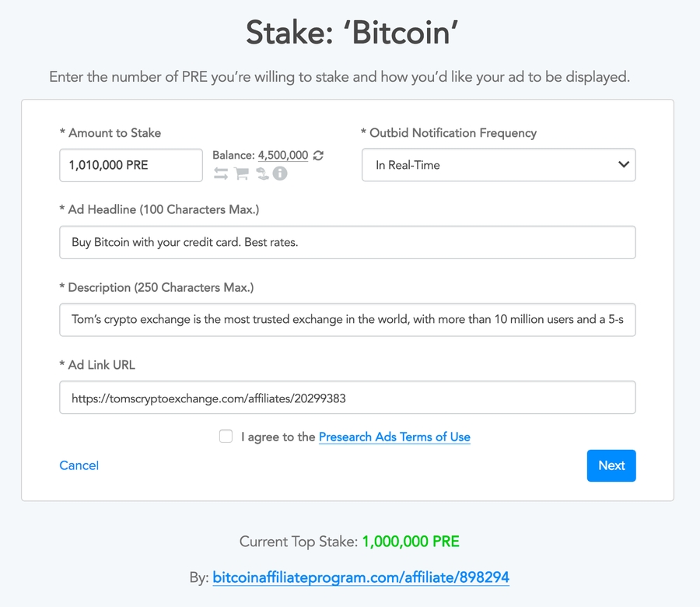Click the Next button

[611, 465]
